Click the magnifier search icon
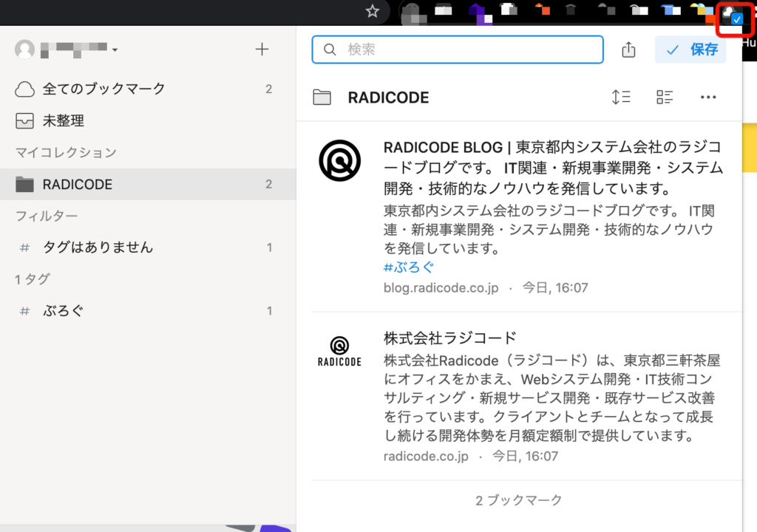The height and width of the screenshot is (532, 757). [x=330, y=50]
